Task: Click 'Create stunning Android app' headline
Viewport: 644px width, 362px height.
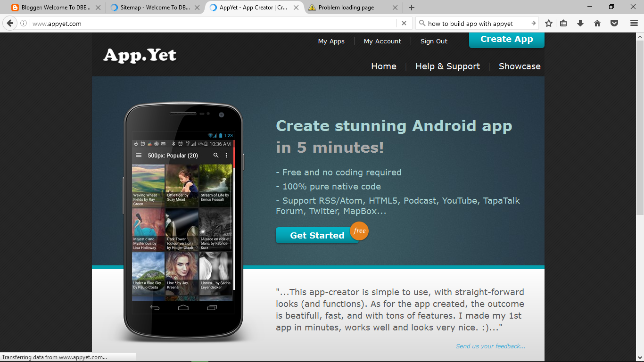Action: tap(394, 126)
